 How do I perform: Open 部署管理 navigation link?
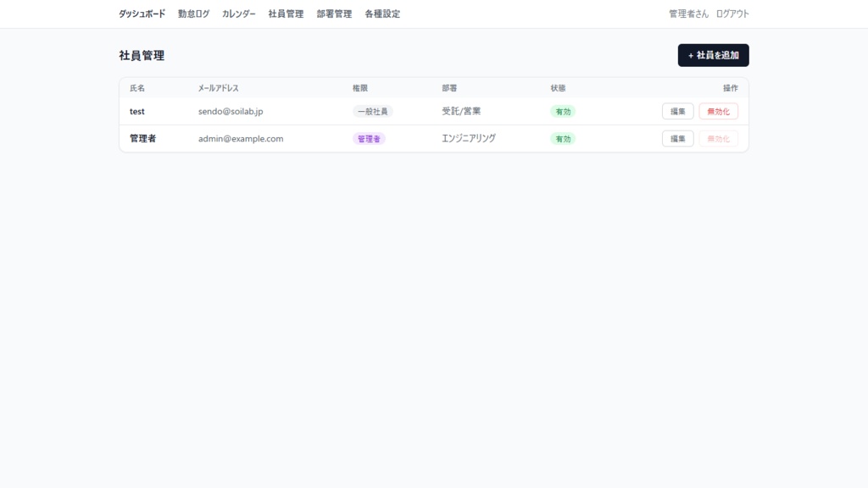334,14
